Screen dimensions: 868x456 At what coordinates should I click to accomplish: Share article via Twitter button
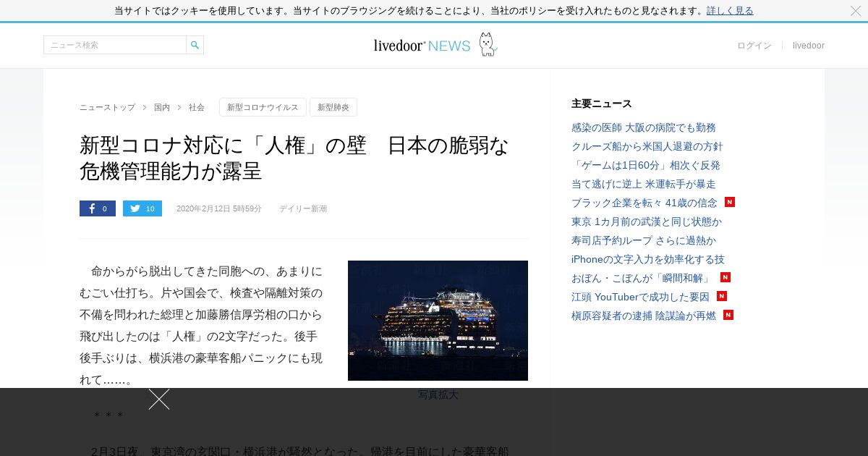click(x=142, y=208)
